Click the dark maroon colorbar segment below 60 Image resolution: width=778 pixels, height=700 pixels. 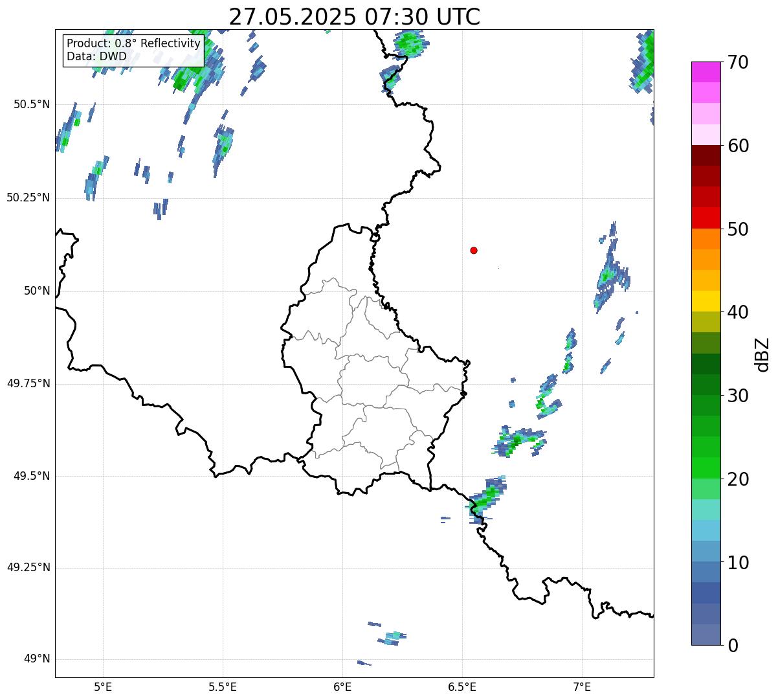coord(706,155)
